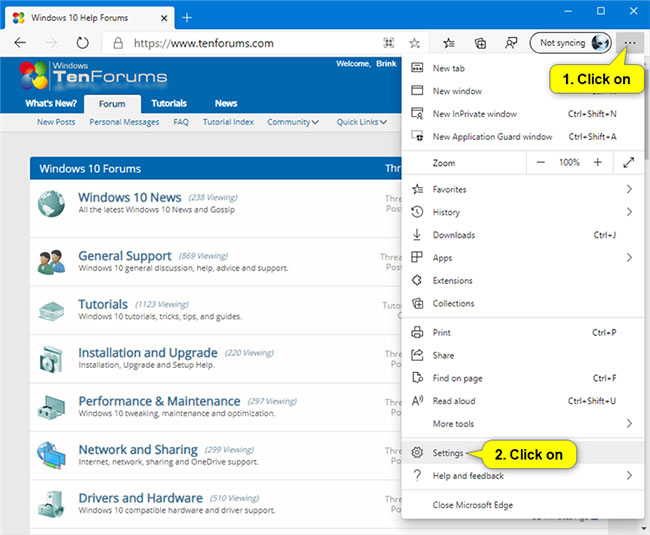Screen dimensions: 650x535
Task: Expand the Quick Links dropdown
Action: click(x=361, y=122)
